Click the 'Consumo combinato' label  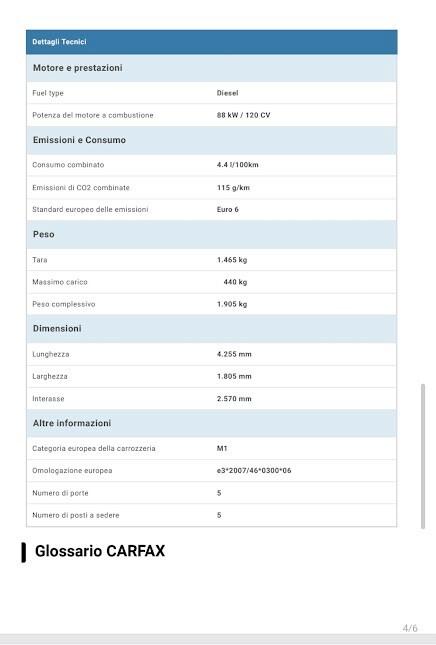pos(68,165)
